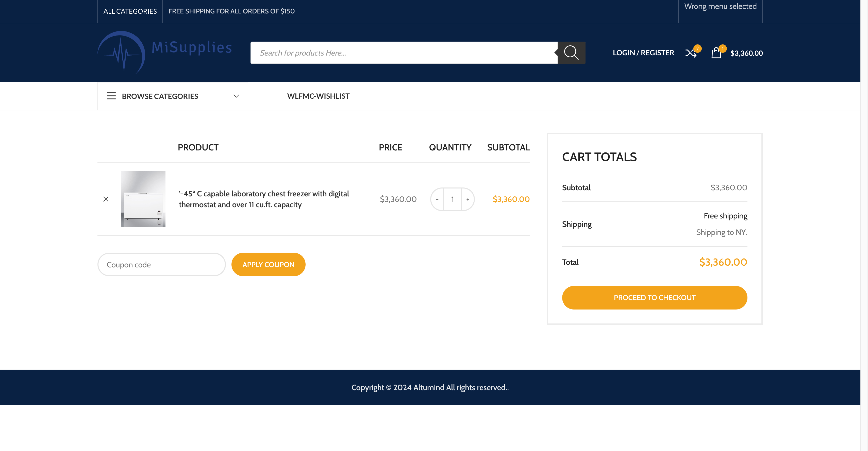Screen dimensions: 868x451
Task: Click the Free shipping option text
Action: [725, 216]
